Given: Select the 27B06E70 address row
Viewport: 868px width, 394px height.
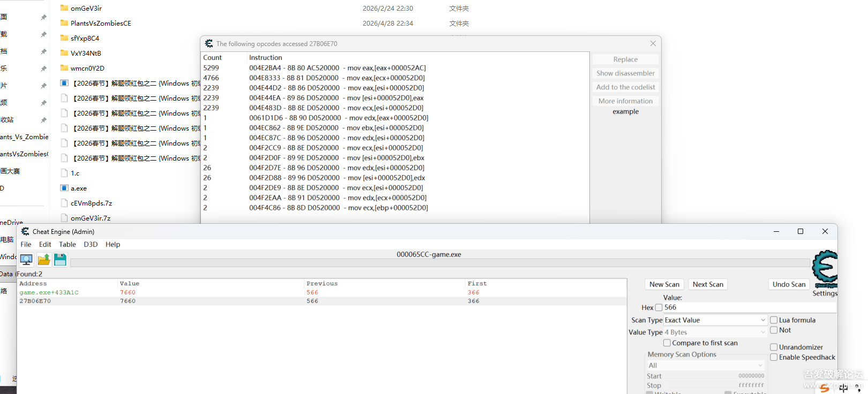Looking at the screenshot, I should point(321,301).
